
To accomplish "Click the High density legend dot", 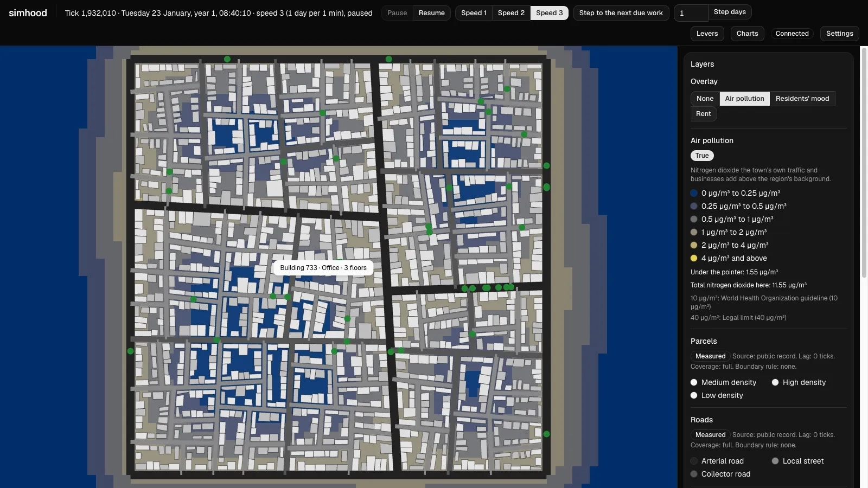I will point(775,382).
